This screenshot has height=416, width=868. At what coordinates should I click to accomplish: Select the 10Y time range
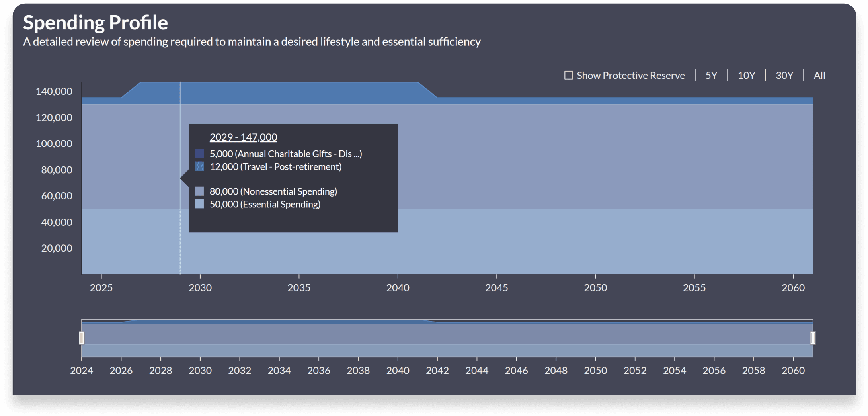click(746, 75)
